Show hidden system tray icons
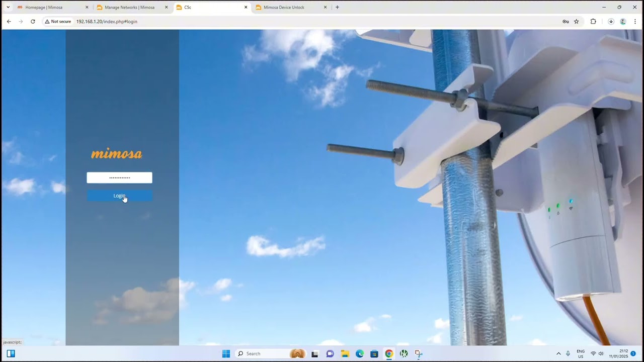Image resolution: width=644 pixels, height=362 pixels. click(x=558, y=353)
